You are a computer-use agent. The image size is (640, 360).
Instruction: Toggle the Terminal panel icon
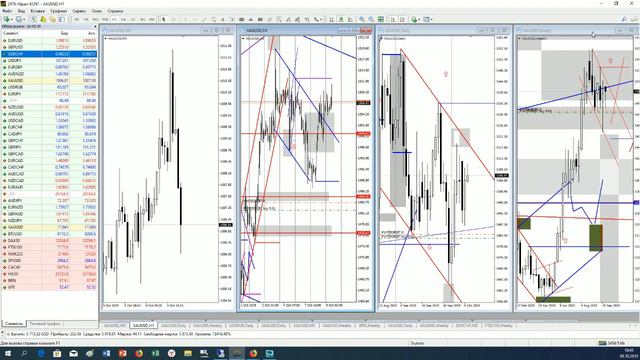tap(62, 19)
